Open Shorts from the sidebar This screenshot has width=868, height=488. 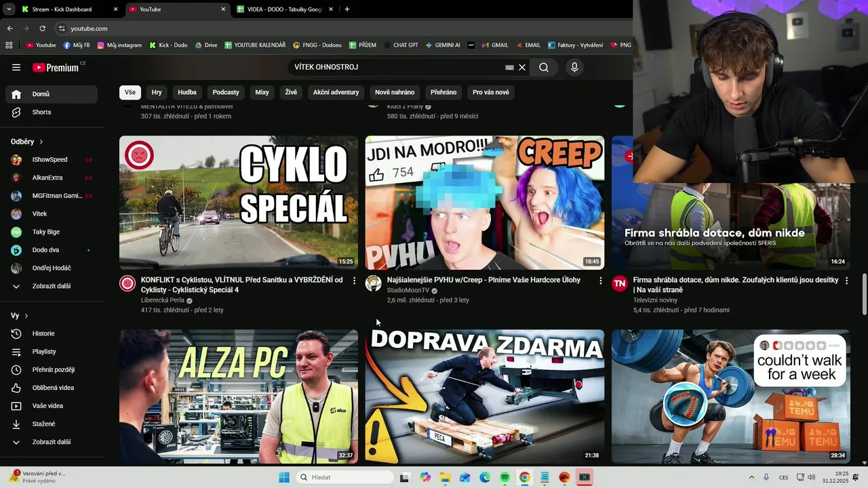point(52,112)
